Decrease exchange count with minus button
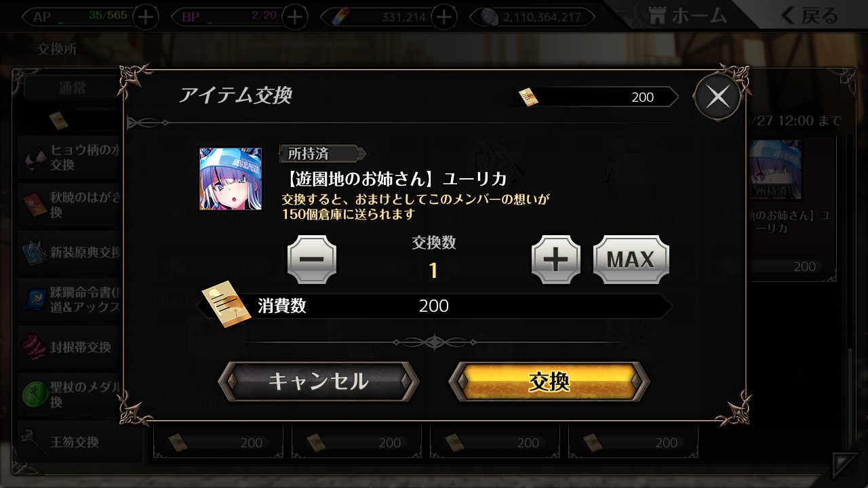This screenshot has width=868, height=488. tap(312, 260)
